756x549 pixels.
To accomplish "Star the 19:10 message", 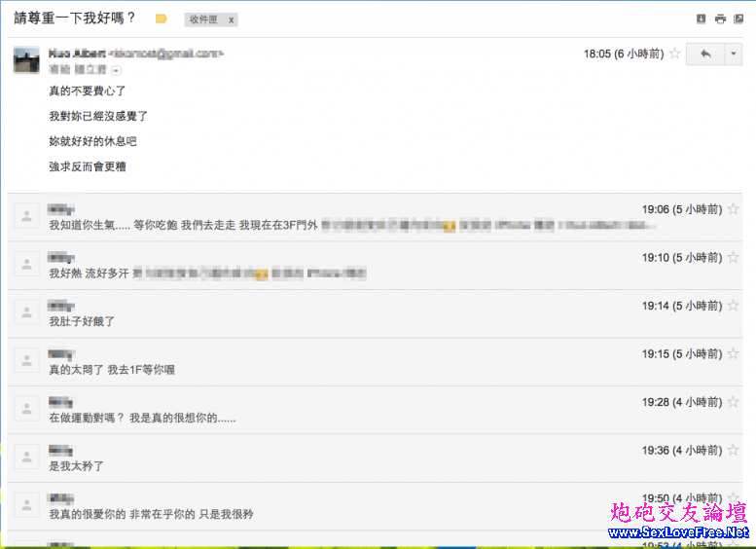I will point(734,257).
